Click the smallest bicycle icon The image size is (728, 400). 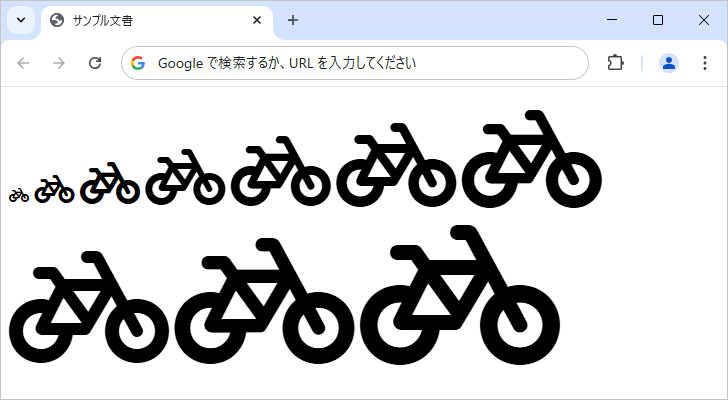(x=19, y=195)
